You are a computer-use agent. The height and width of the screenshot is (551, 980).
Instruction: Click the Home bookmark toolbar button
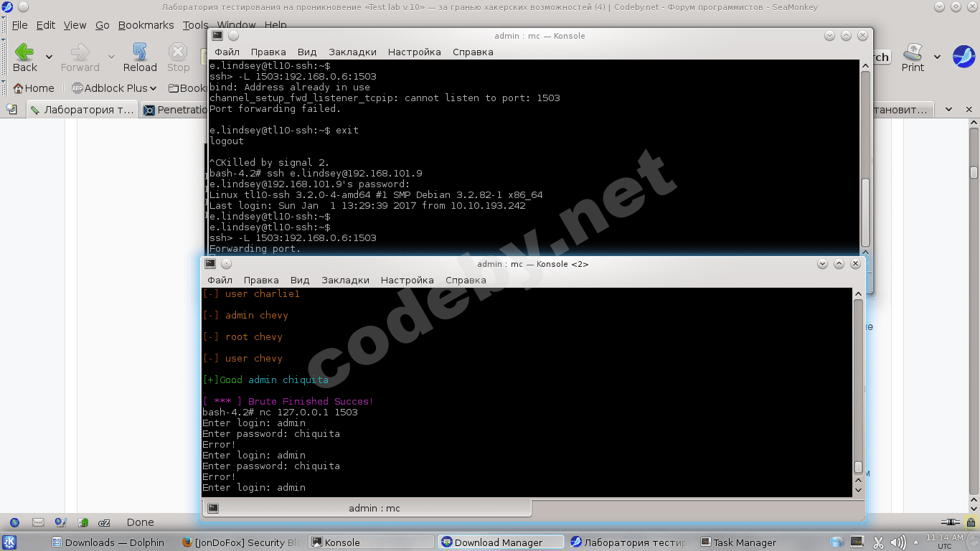point(33,88)
